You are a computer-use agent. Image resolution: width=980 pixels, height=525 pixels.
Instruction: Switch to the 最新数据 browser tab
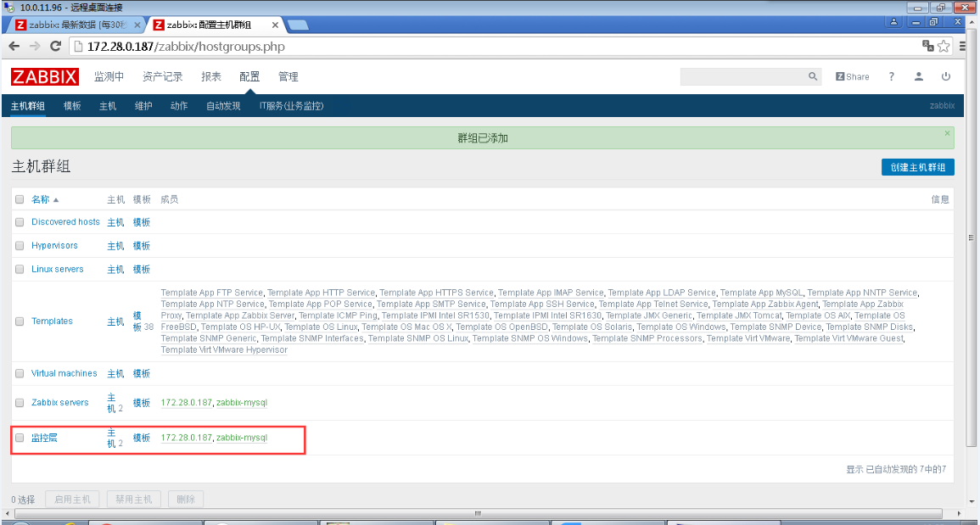click(78, 25)
